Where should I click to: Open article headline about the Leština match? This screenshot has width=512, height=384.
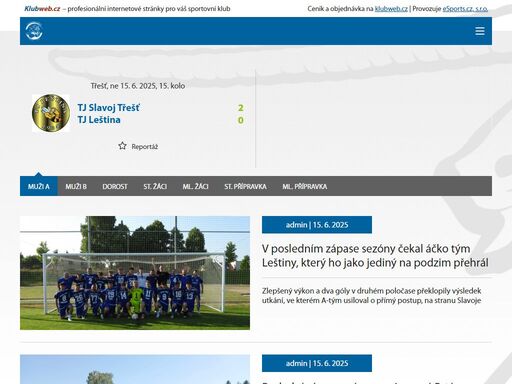coord(375,256)
